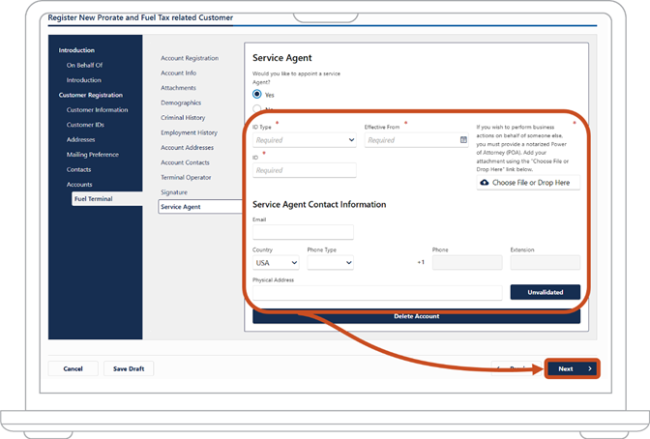Open the Country dropdown showing USA

276,263
